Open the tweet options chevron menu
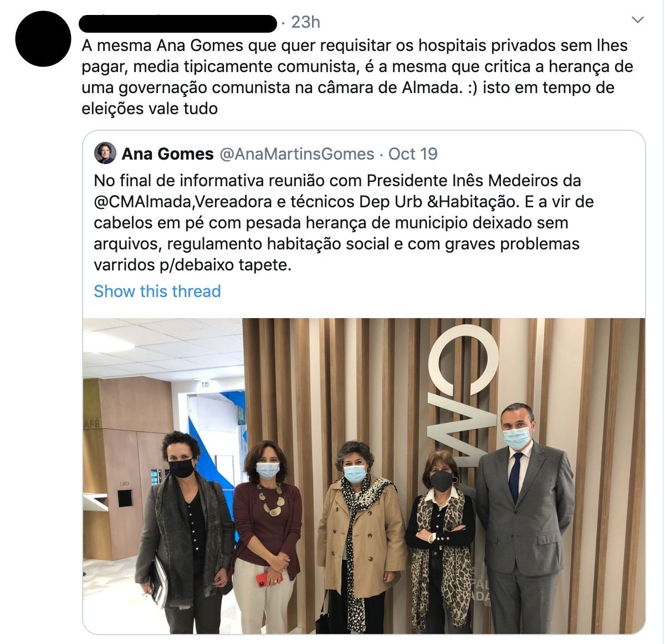Viewport: 665px width, 644px height. [638, 21]
